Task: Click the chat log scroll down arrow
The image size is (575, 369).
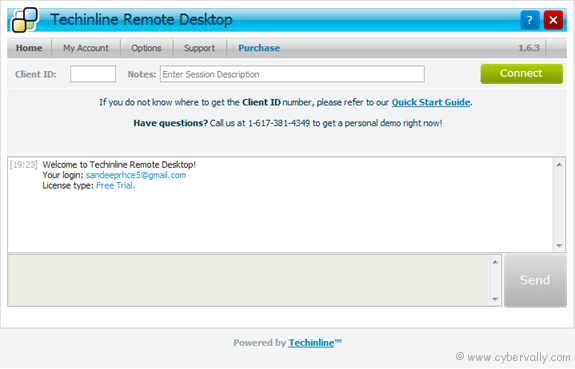Action: point(559,245)
